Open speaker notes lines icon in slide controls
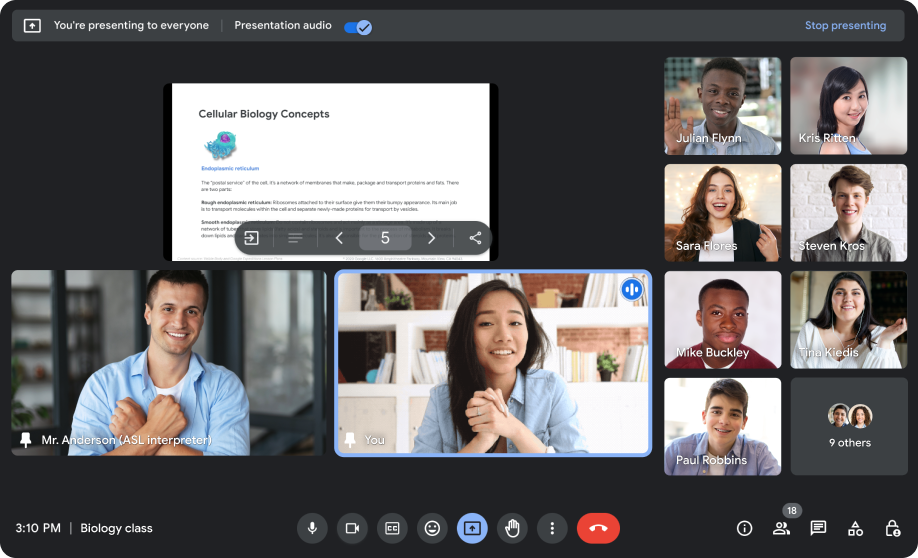 295,238
